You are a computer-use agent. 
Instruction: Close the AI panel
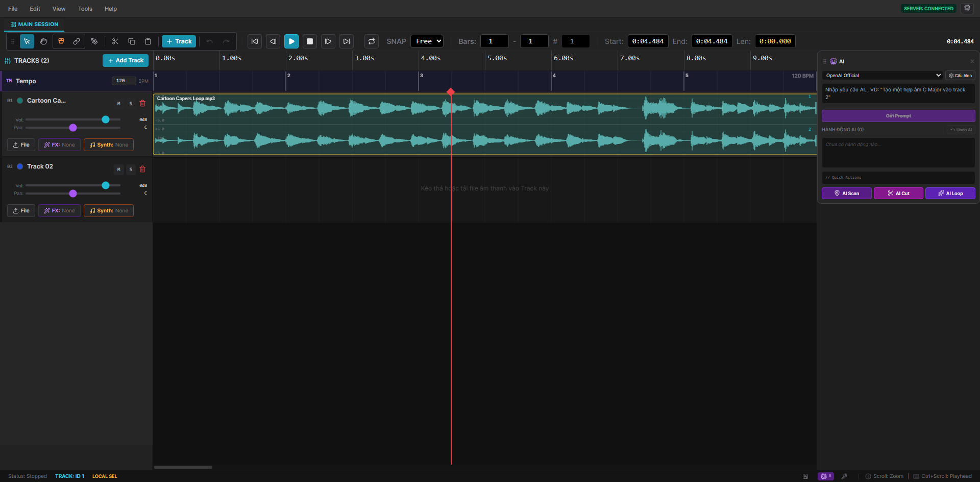coord(972,61)
